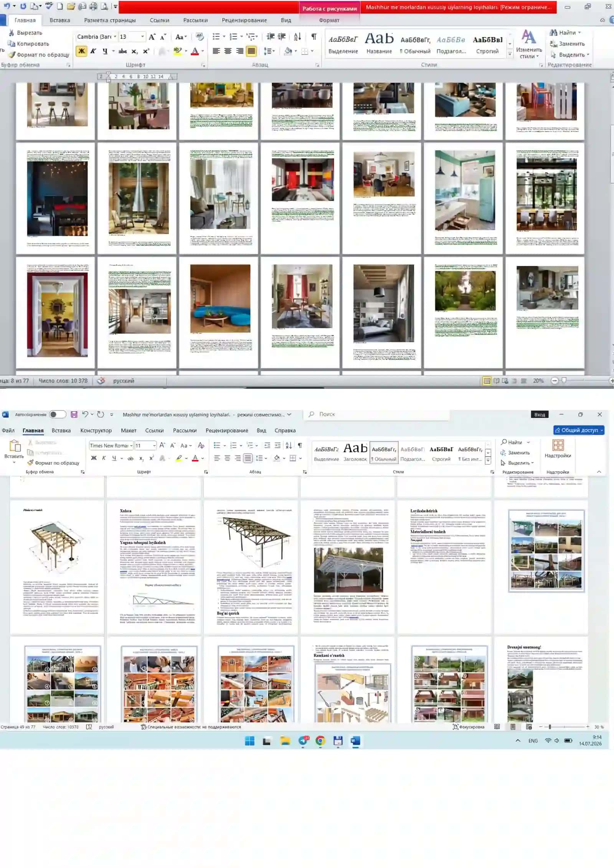Click font color red A in upper Word window
The image size is (614, 868).
195,51
